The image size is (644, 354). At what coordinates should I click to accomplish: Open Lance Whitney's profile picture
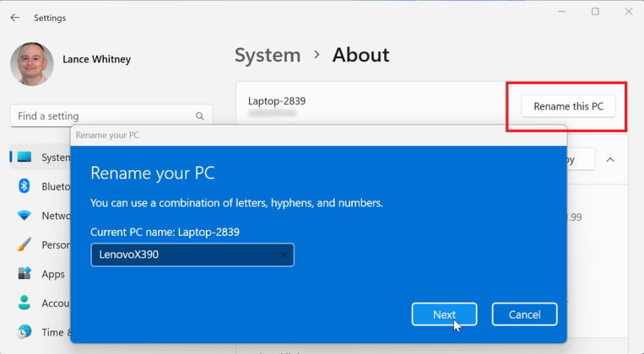32,65
